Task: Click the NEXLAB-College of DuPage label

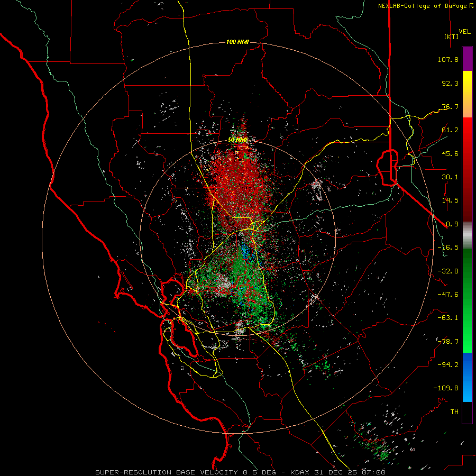Action: point(425,6)
